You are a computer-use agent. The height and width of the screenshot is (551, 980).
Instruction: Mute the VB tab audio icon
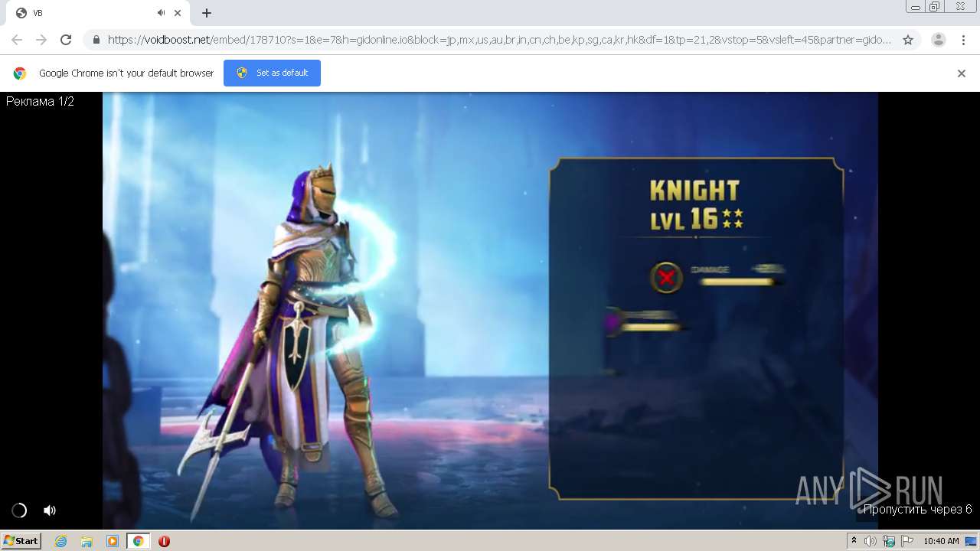click(x=161, y=13)
